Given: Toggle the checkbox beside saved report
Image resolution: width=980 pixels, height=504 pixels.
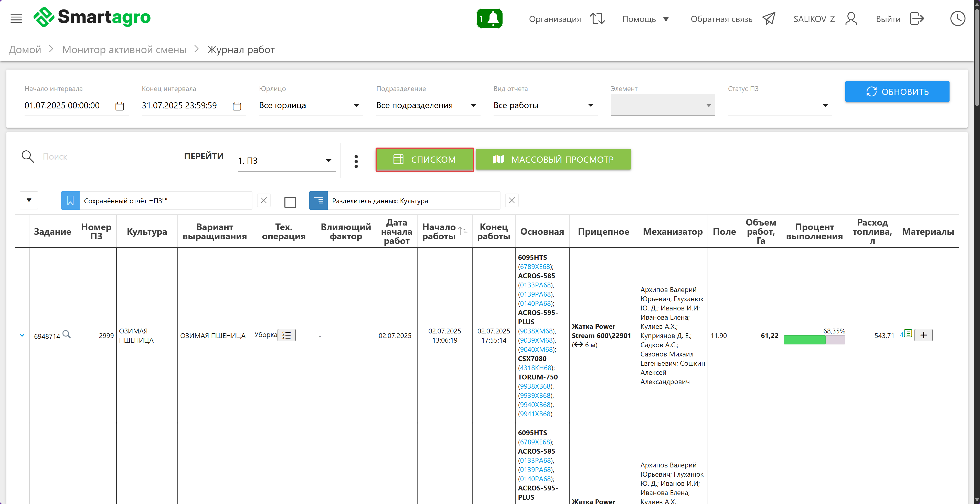Looking at the screenshot, I should [290, 202].
